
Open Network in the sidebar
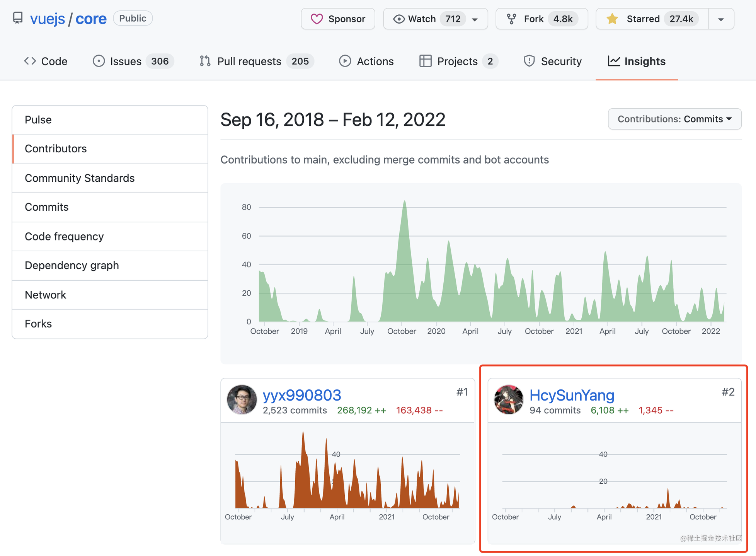[x=110, y=295]
